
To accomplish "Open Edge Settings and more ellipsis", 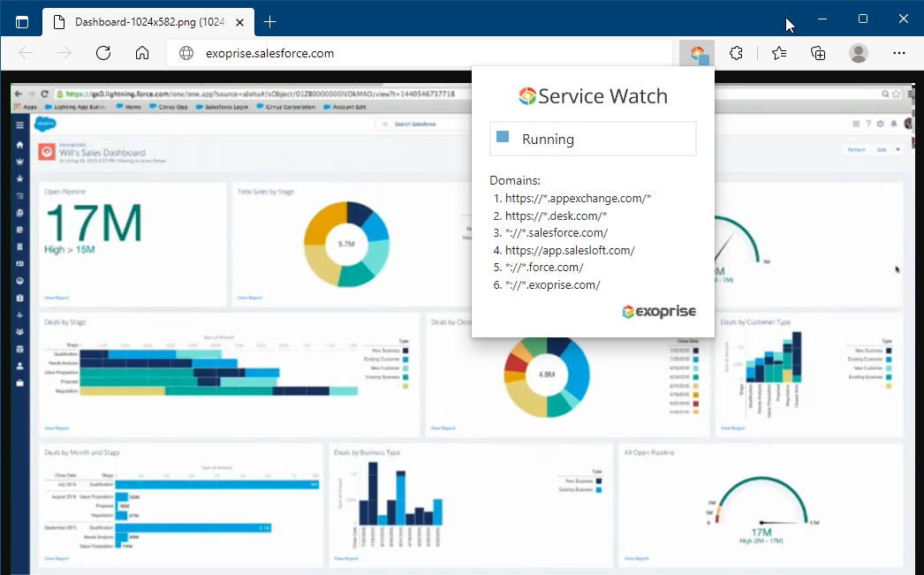I will pos(898,53).
